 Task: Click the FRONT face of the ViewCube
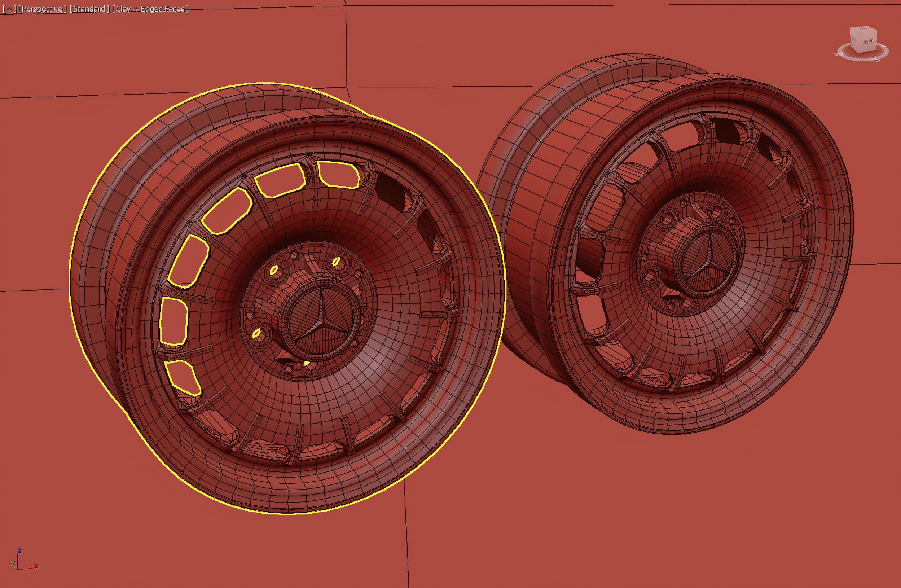tap(867, 43)
